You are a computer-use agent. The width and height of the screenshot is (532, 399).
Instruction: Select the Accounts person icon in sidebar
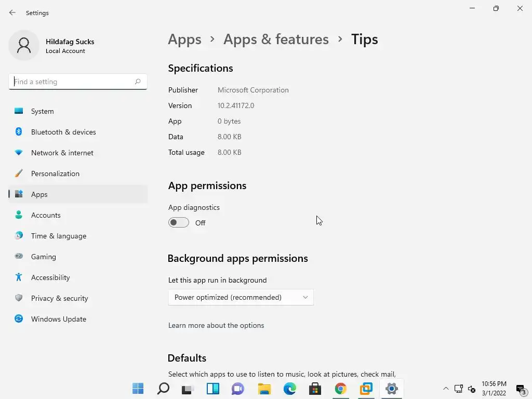coord(19,215)
